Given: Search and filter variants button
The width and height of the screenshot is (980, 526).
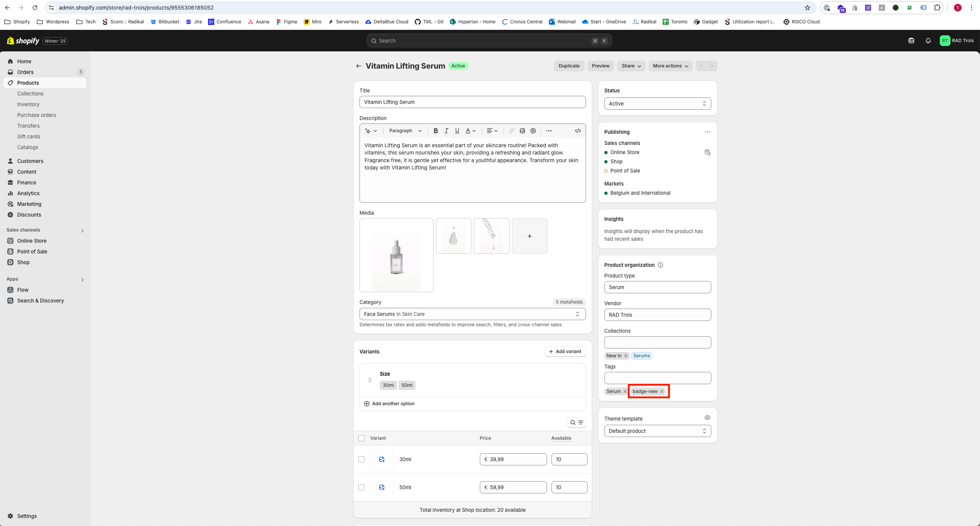Looking at the screenshot, I should (576, 422).
